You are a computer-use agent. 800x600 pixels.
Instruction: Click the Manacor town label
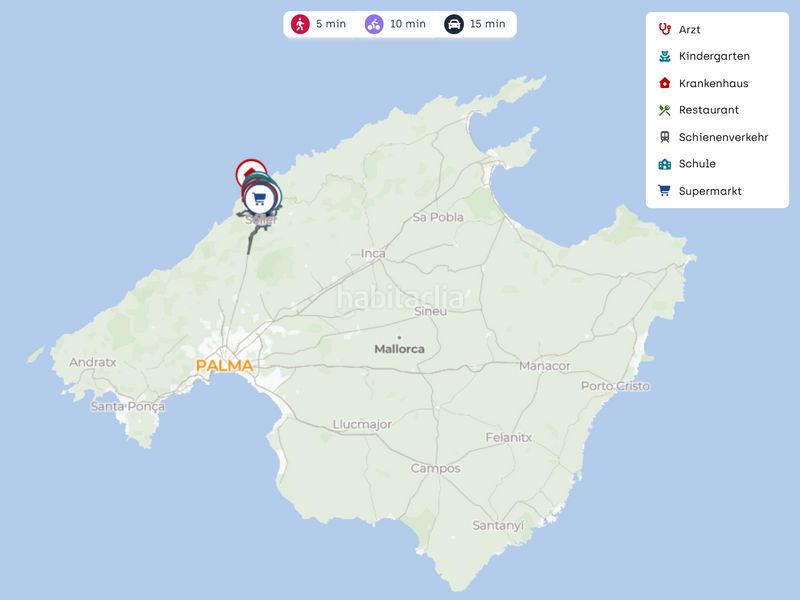click(544, 366)
